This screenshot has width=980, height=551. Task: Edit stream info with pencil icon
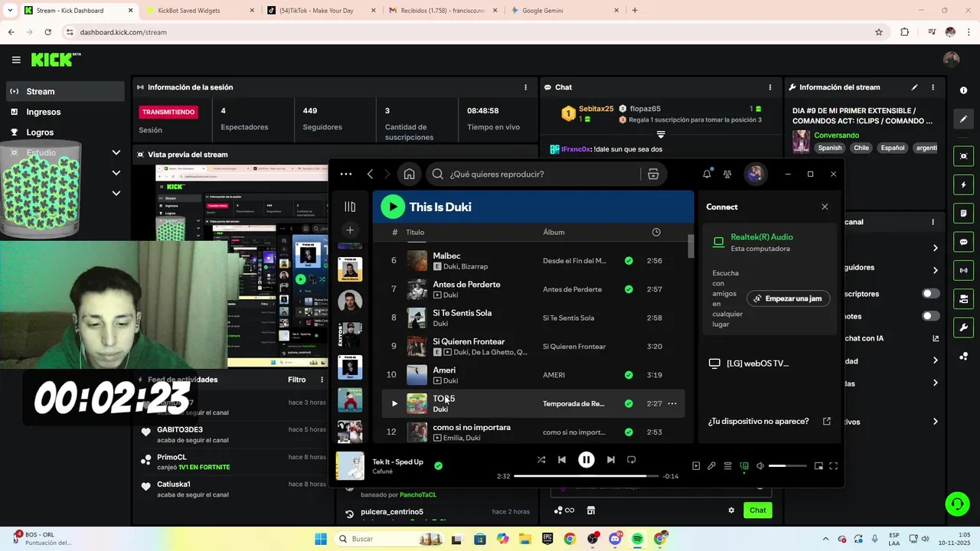coord(914,87)
